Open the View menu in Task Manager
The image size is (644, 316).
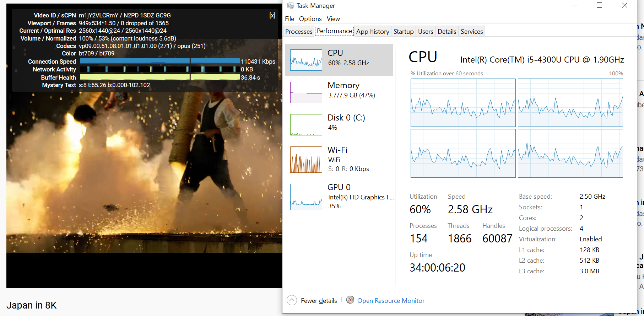click(x=333, y=19)
